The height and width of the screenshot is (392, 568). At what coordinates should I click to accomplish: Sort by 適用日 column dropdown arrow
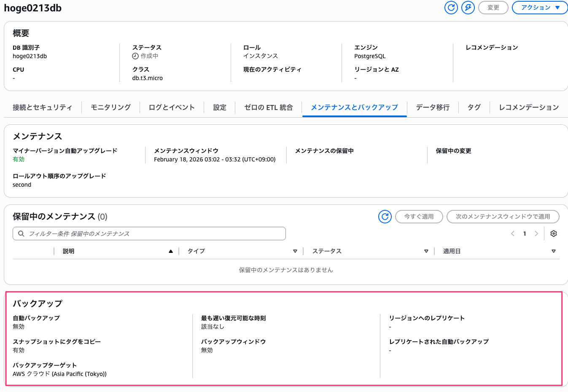pyautogui.click(x=553, y=251)
